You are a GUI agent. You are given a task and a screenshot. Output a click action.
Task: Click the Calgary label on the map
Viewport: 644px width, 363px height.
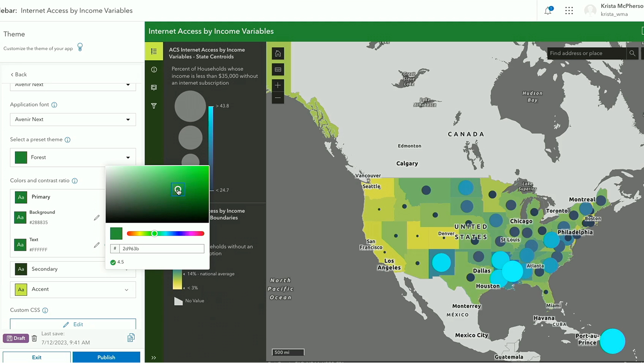click(407, 163)
